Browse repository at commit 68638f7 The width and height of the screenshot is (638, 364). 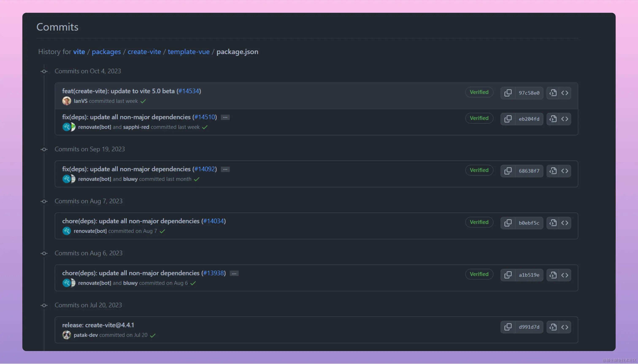coord(565,171)
